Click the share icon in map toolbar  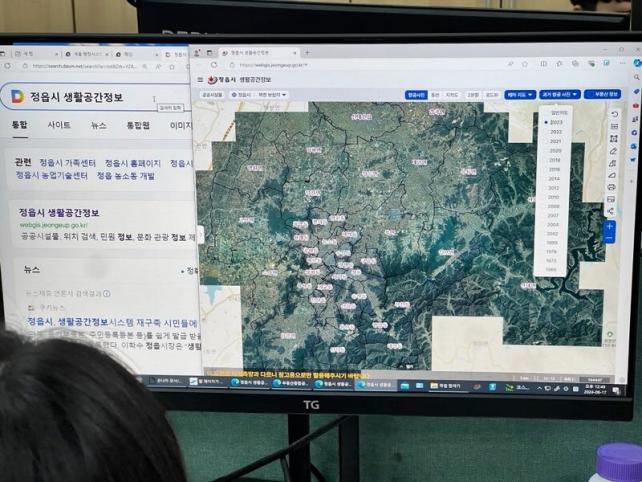point(611,212)
